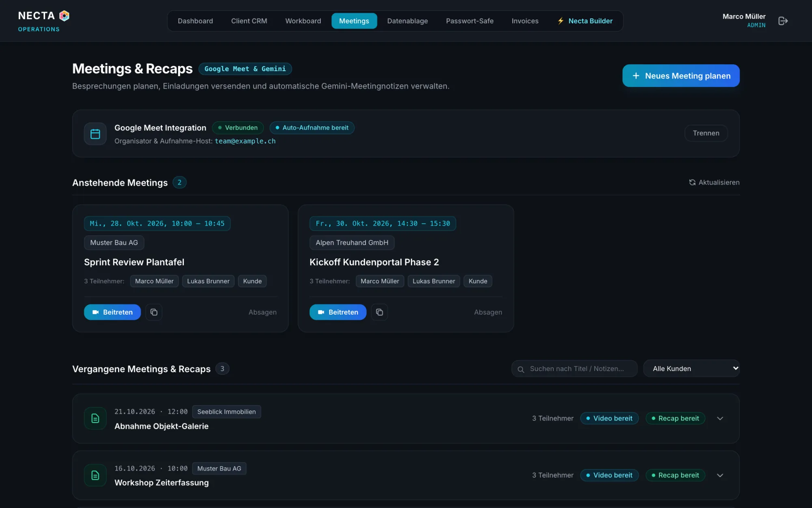Click document icon of Abnahme Objekt-Galerie
This screenshot has width=812, height=508.
[x=95, y=418]
